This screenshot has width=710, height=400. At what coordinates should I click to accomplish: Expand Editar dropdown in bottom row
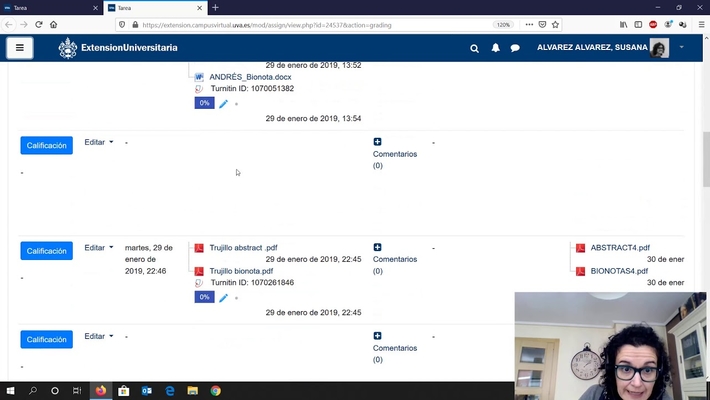[99, 336]
